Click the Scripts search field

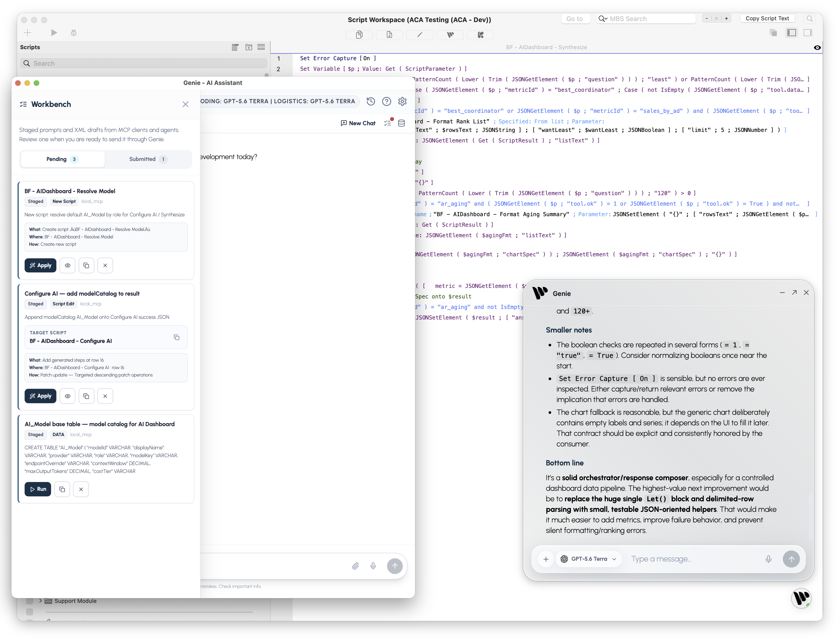tap(144, 63)
